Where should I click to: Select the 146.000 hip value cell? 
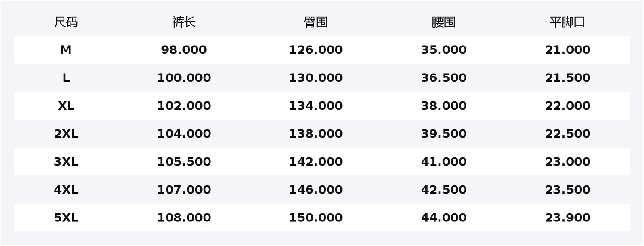pos(316,190)
